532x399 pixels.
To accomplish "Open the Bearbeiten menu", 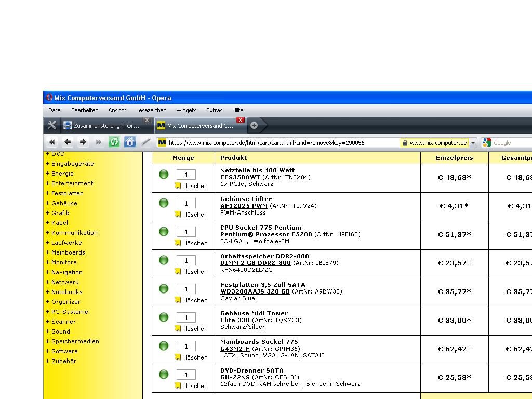I will point(85,110).
